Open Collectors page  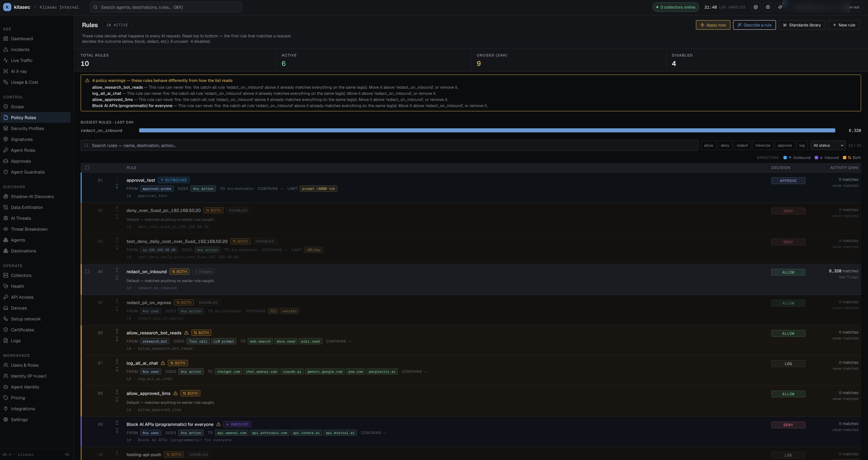point(35,275)
